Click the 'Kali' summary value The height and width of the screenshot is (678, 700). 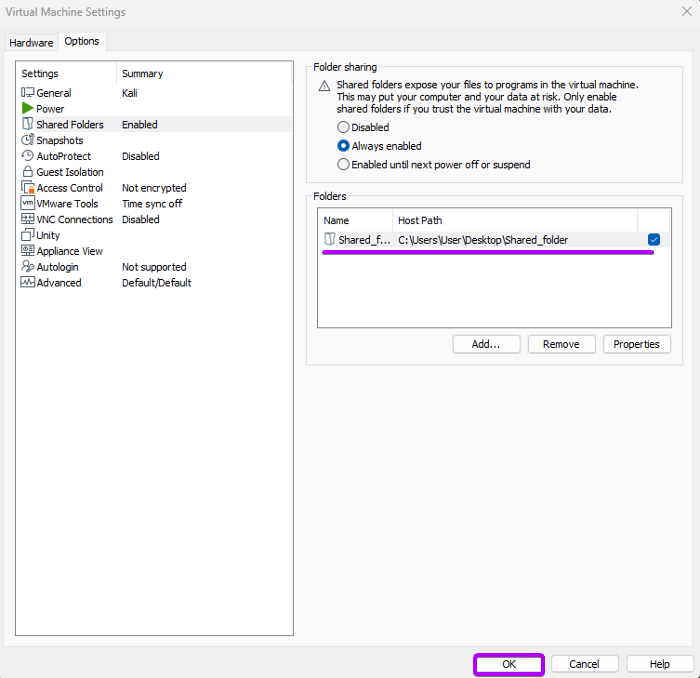coord(129,93)
